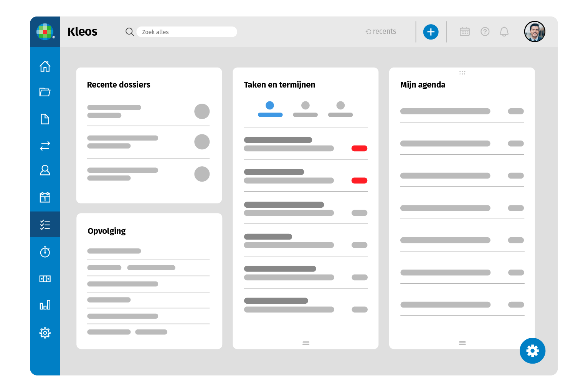Click the transfer arrows sidebar icon
The image size is (588, 392).
(45, 146)
